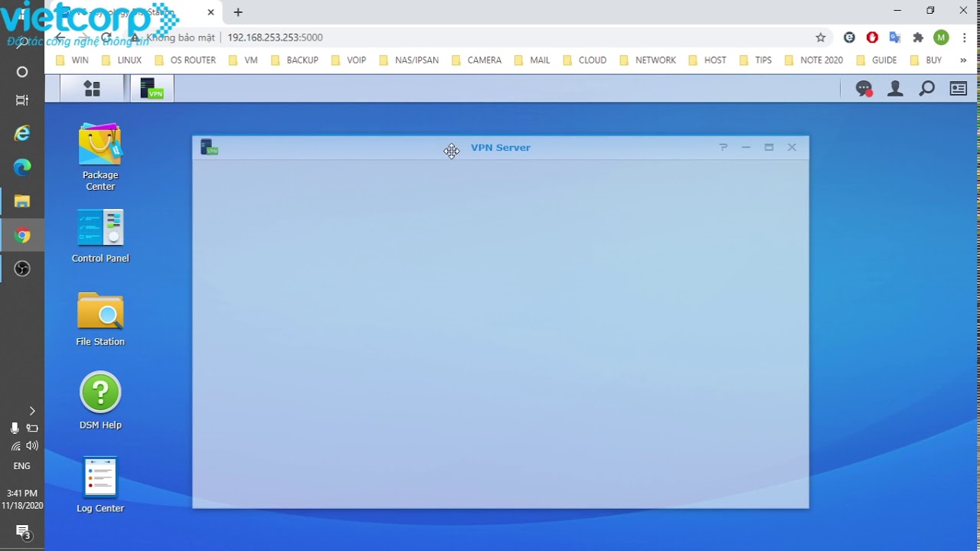This screenshot has height=551, width=980.
Task: Open TIPS bookmarks folder
Action: pos(756,60)
